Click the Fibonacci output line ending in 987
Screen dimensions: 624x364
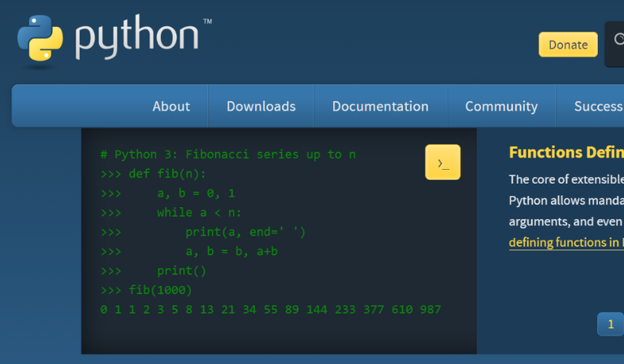pyautogui.click(x=271, y=310)
